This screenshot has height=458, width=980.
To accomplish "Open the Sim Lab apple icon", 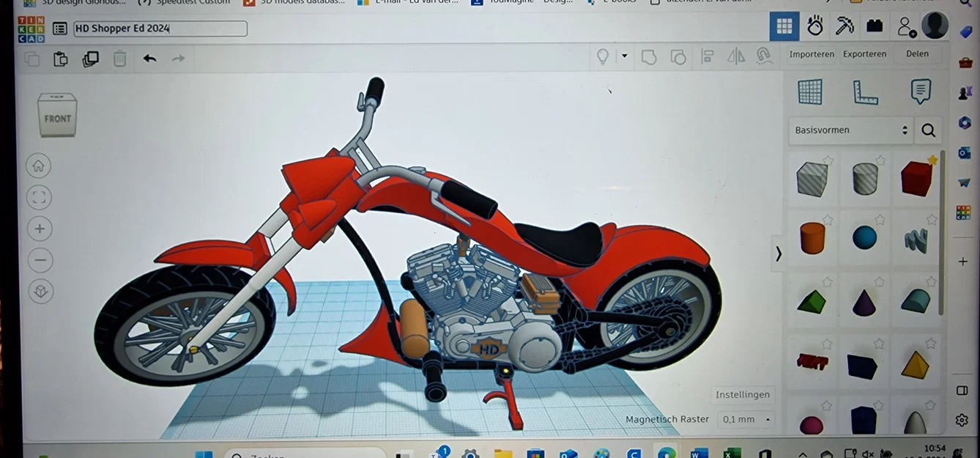I will (815, 26).
